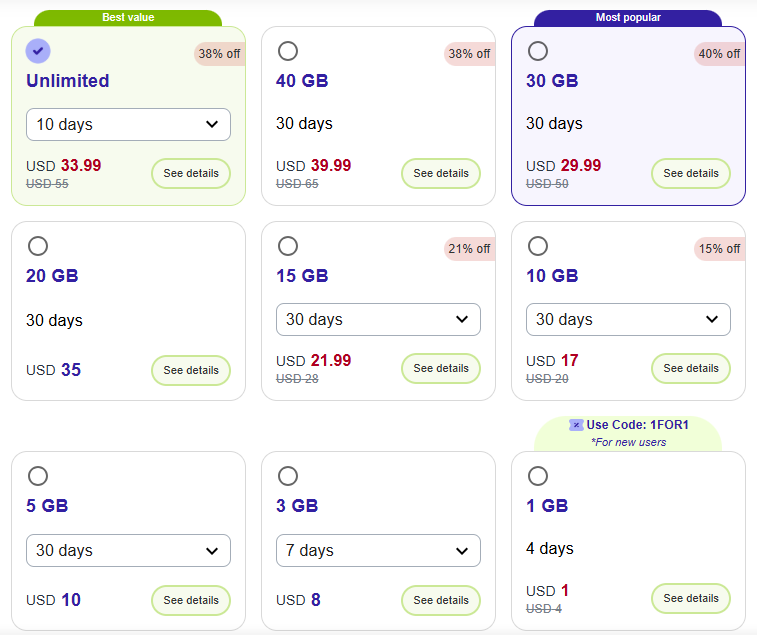The width and height of the screenshot is (757, 637).
Task: Select the 30 GB plan radio button
Action: point(538,51)
